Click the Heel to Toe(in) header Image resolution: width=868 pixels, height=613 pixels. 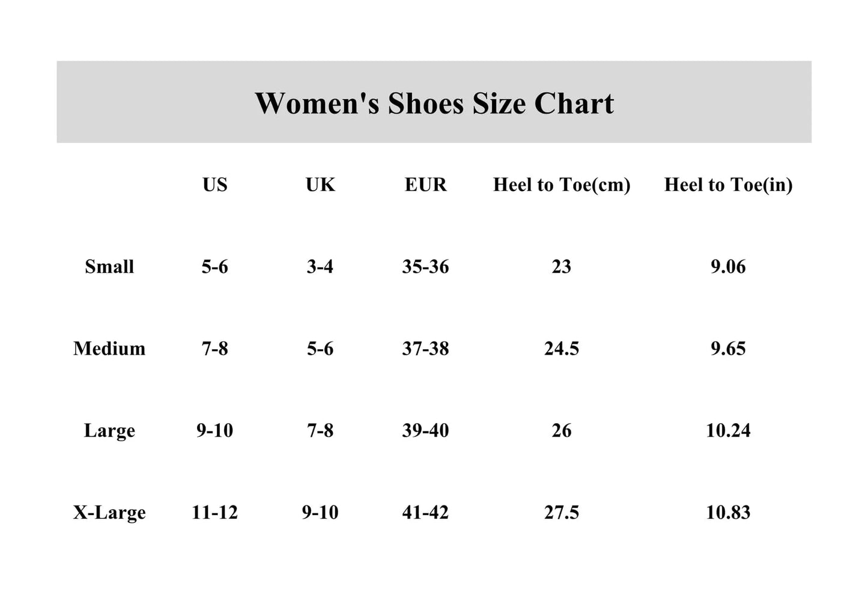tap(728, 185)
